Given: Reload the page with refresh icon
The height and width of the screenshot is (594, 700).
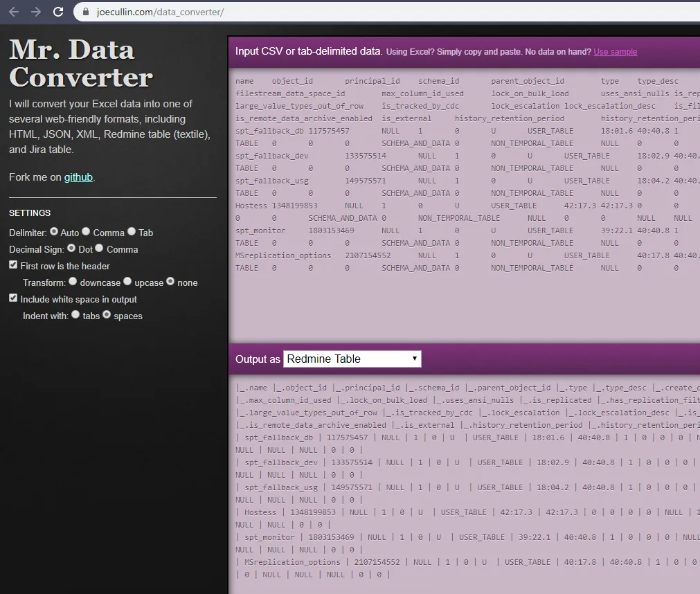Looking at the screenshot, I should (x=58, y=12).
